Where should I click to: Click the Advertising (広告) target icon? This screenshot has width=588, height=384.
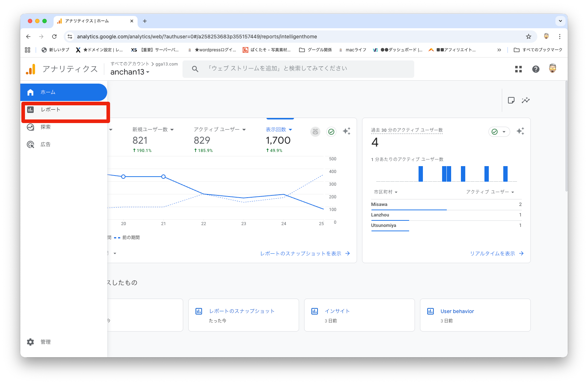tap(31, 144)
